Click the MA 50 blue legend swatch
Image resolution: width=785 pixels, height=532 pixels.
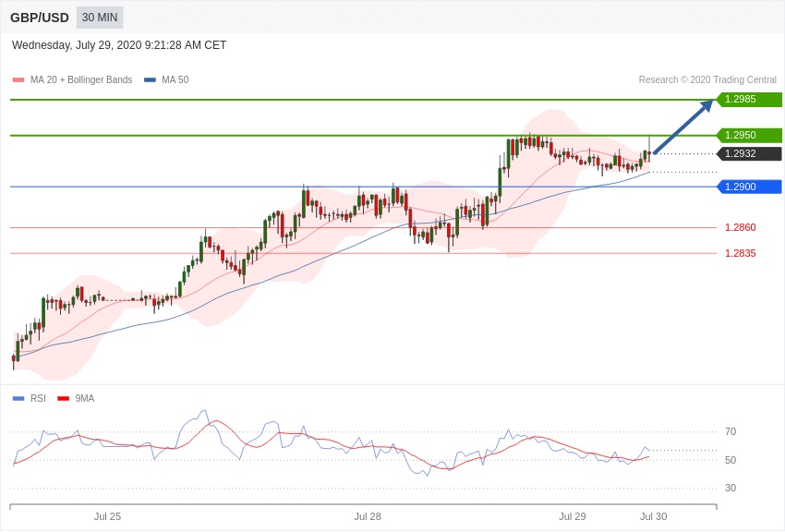pyautogui.click(x=150, y=80)
